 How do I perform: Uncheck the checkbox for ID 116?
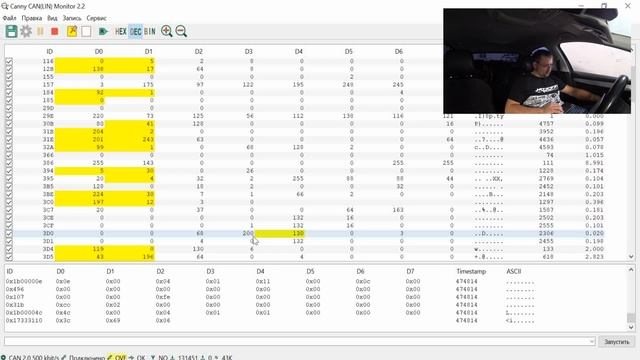pyautogui.click(x=9, y=61)
